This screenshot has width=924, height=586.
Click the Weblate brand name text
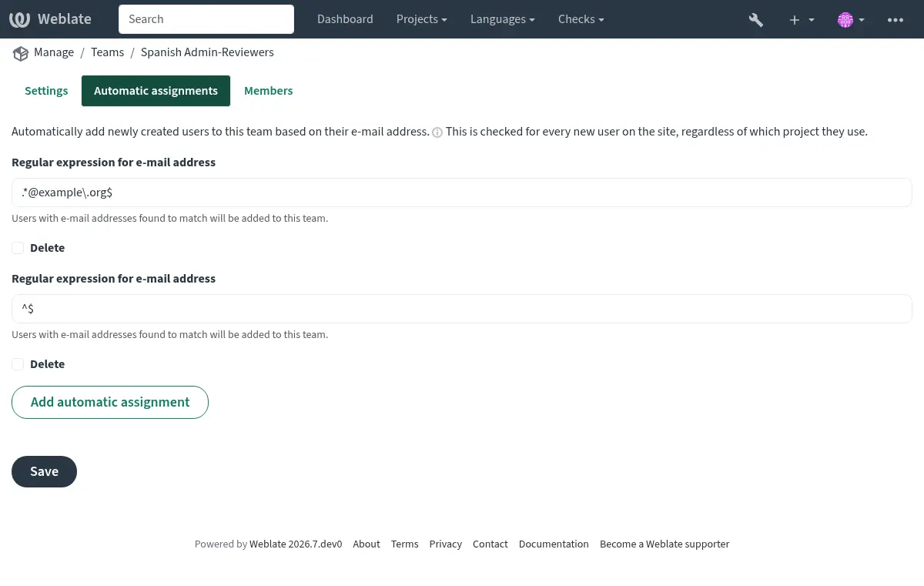65,19
